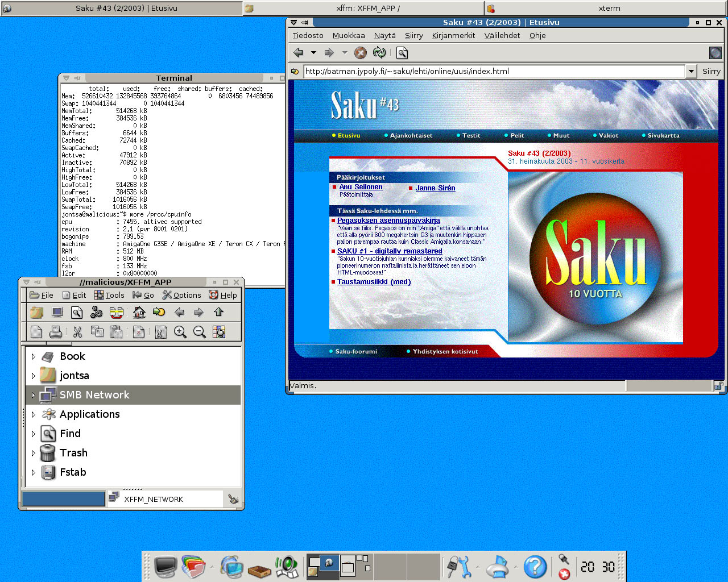Click the new file icon in XFFM toolbar

click(x=36, y=332)
